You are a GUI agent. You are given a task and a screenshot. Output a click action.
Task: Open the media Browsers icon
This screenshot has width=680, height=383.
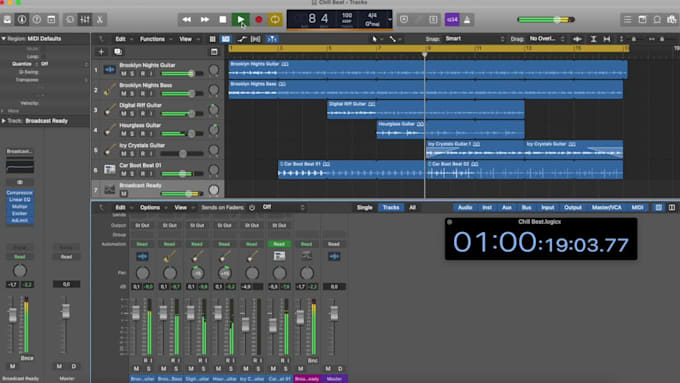[672, 20]
